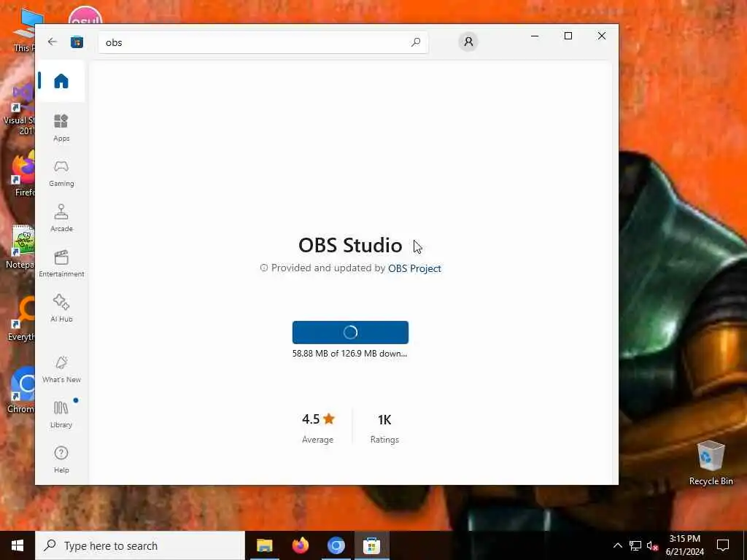Open the user account profile icon
Screen dimensions: 747x560
(x=468, y=42)
